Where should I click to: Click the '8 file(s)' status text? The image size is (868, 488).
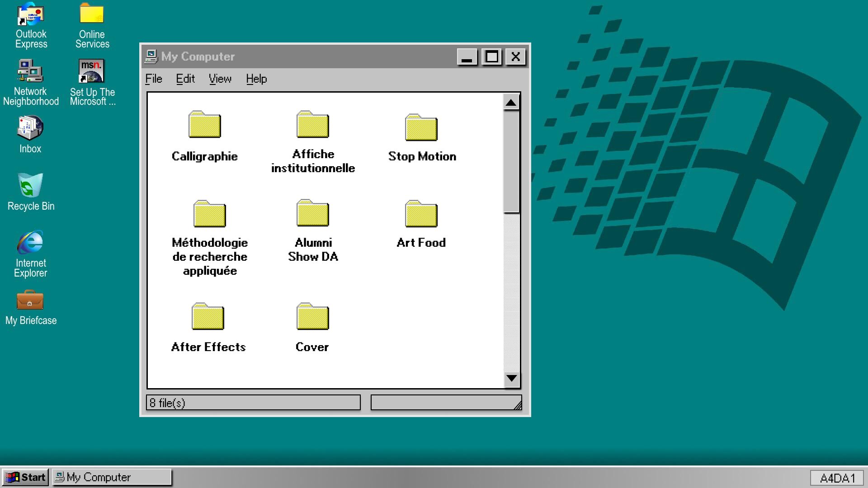(167, 403)
